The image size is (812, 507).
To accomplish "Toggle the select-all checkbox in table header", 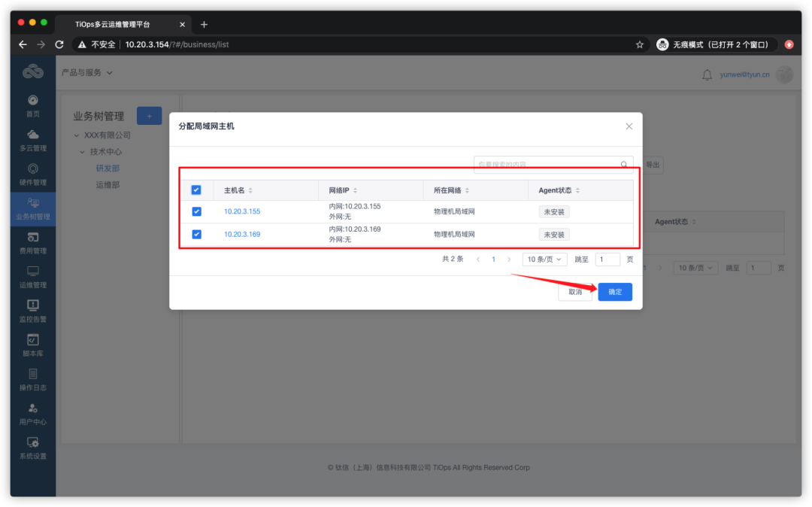I will click(x=196, y=190).
